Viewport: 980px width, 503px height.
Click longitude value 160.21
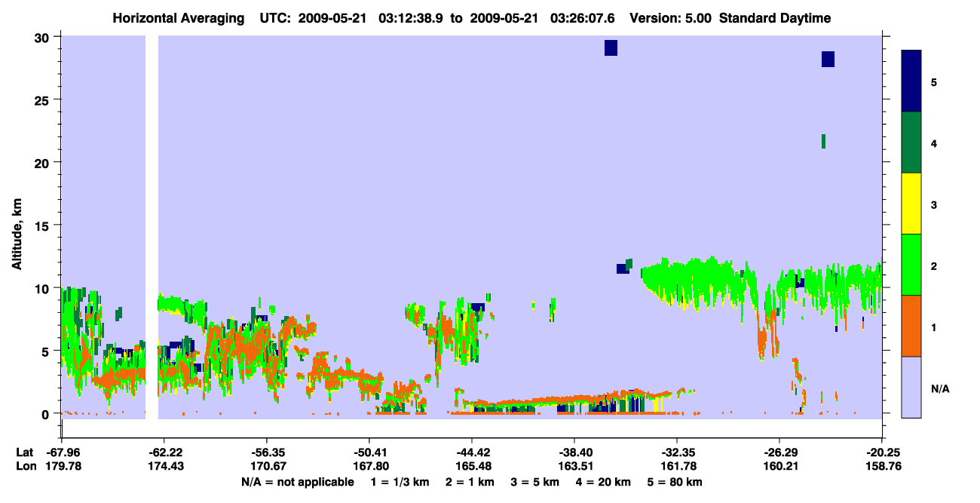781,466
